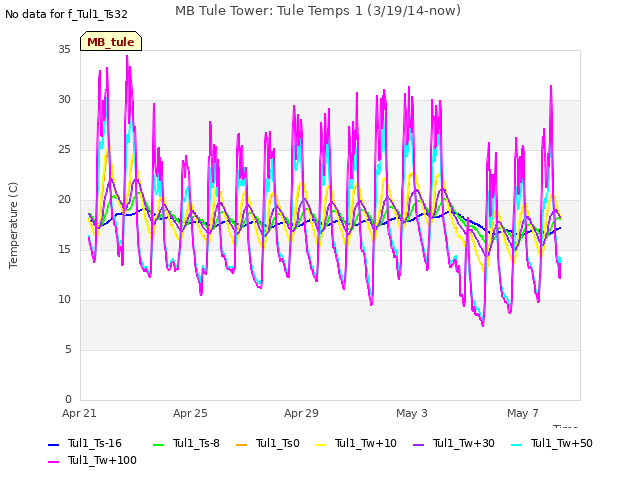Select the Tul1_Tw+100 legend label
This screenshot has height=480, width=640.
tap(102, 460)
